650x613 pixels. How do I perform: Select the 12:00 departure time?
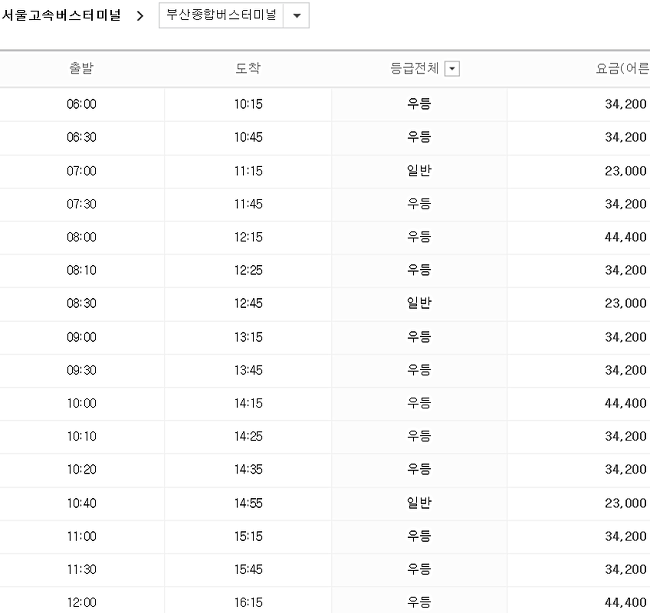coord(81,603)
